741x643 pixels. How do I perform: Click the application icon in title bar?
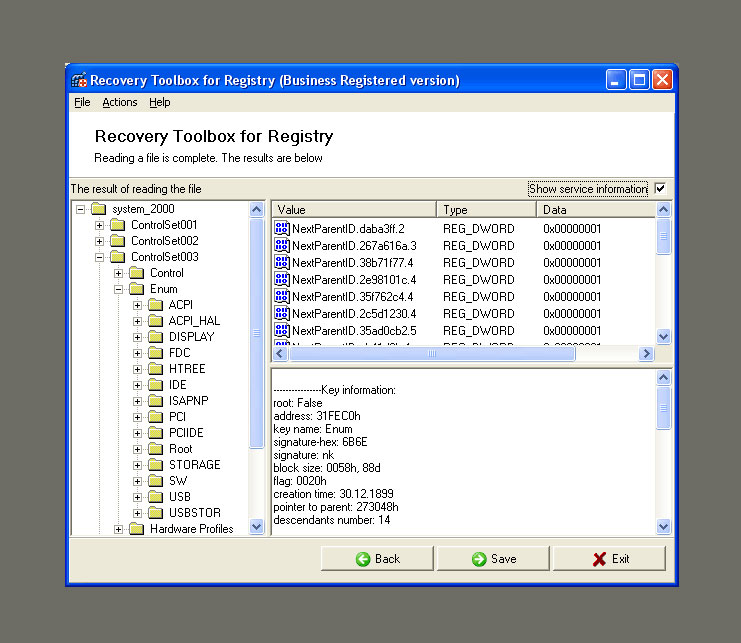[x=79, y=80]
